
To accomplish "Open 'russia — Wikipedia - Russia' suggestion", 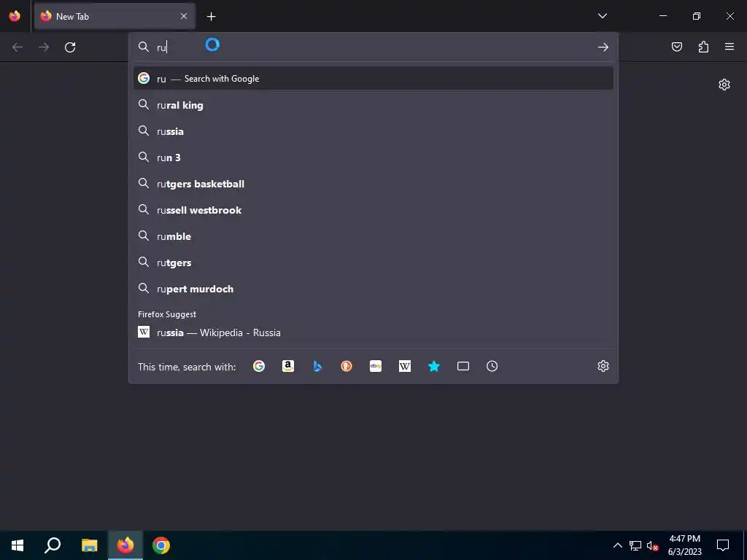I will (x=373, y=332).
